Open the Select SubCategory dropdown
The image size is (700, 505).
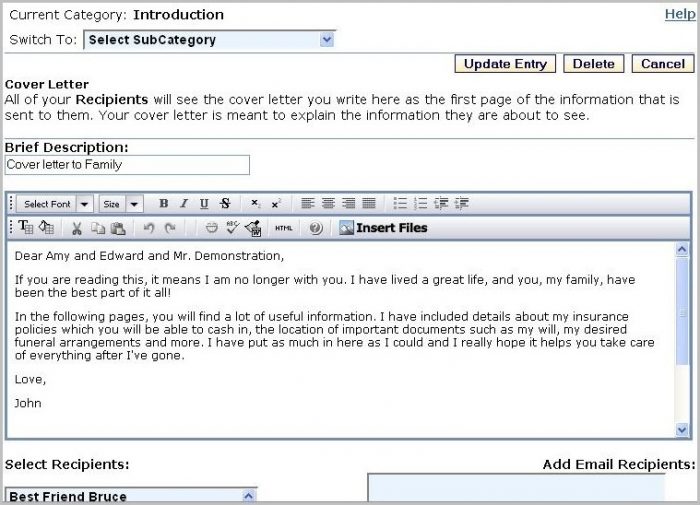pyautogui.click(x=209, y=40)
